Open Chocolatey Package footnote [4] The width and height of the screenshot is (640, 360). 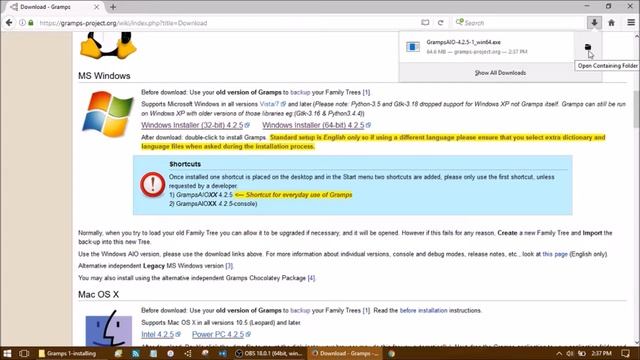click(x=311, y=278)
